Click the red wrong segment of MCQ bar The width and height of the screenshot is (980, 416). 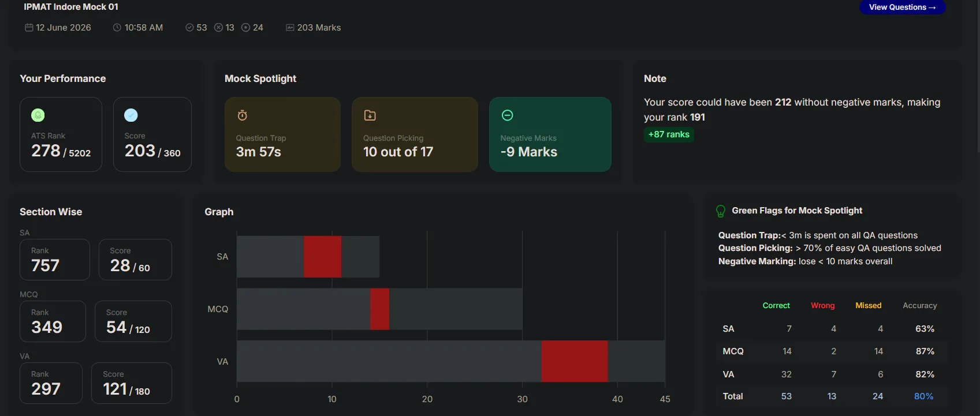click(379, 309)
